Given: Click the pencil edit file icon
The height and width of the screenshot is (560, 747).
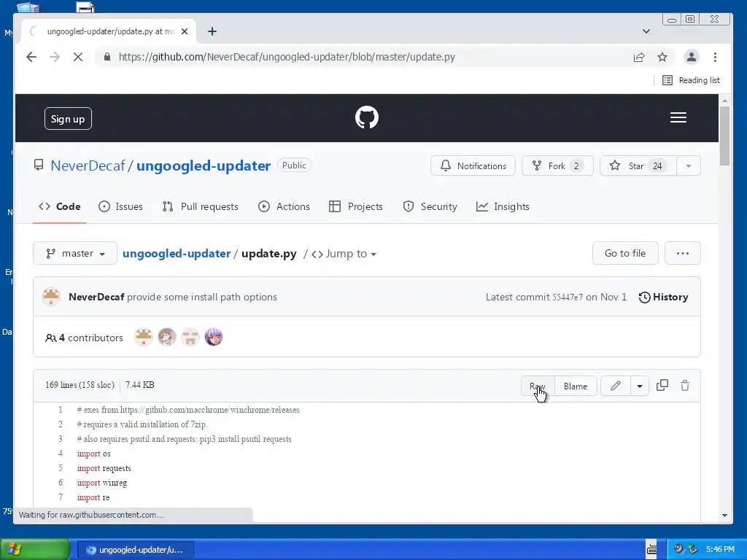Looking at the screenshot, I should [616, 386].
